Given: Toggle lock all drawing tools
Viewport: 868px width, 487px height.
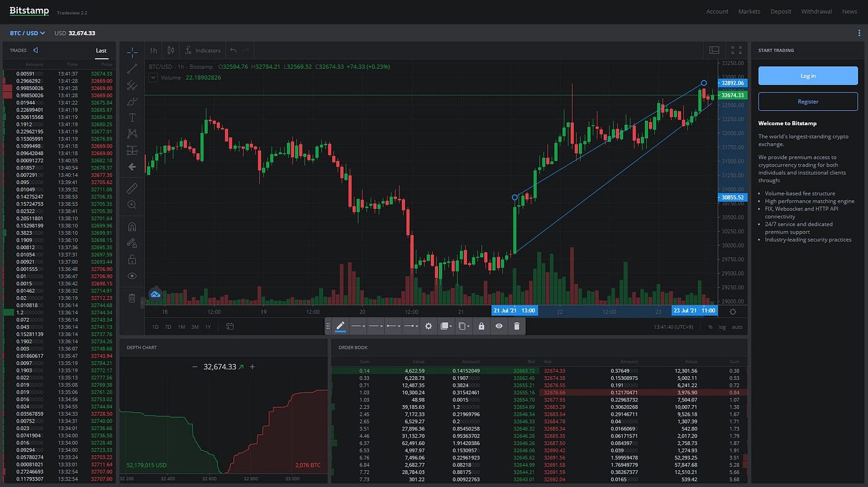Looking at the screenshot, I should pyautogui.click(x=131, y=260).
